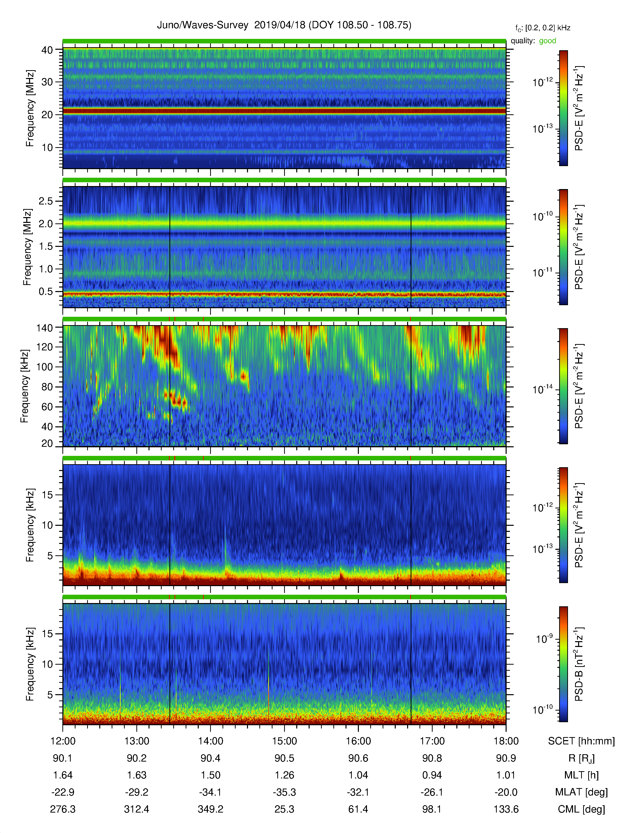Click the 15:00 SCET time label
Viewport: 644px width, 833px height.
click(284, 741)
